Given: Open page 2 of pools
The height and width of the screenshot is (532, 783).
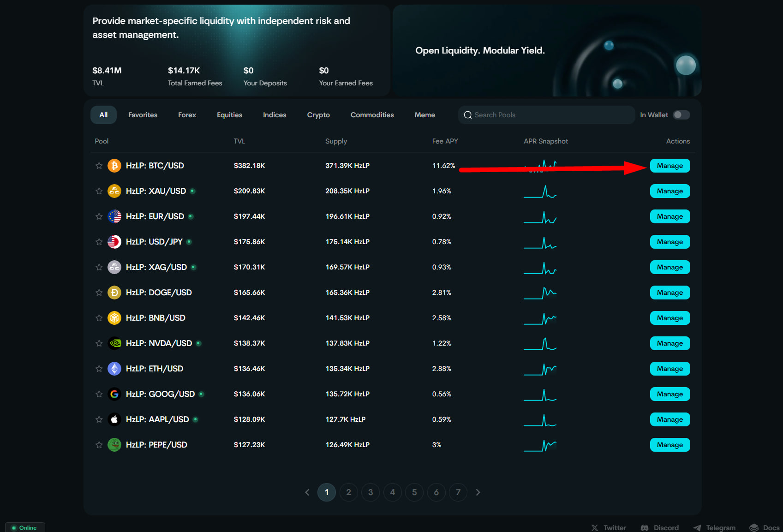Looking at the screenshot, I should pyautogui.click(x=348, y=492).
